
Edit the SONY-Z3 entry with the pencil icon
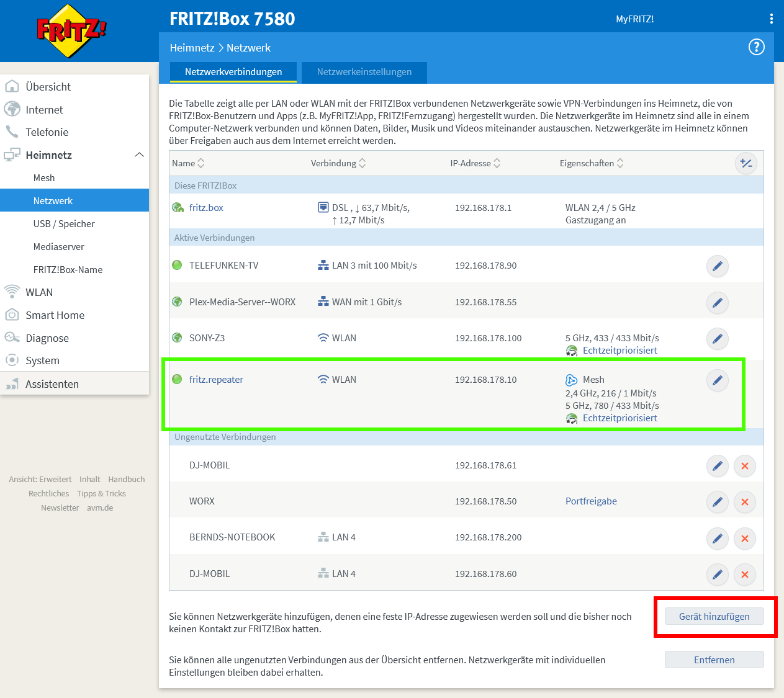pos(717,339)
